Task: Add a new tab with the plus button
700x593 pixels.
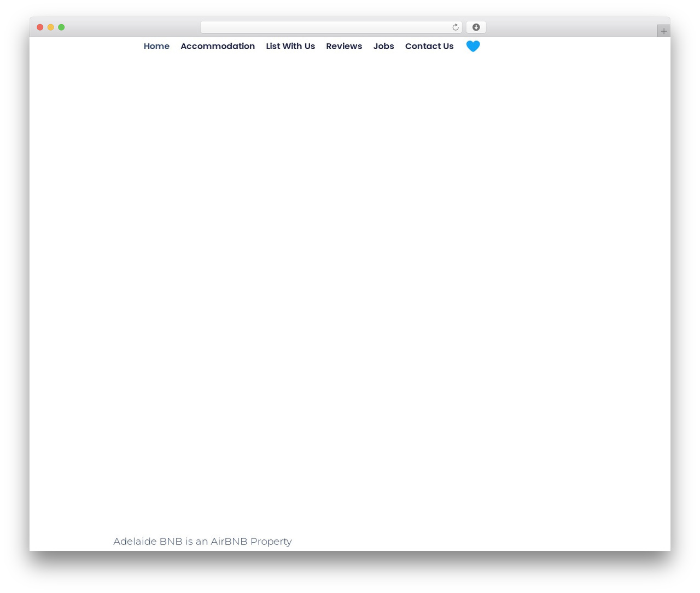Action: (663, 31)
